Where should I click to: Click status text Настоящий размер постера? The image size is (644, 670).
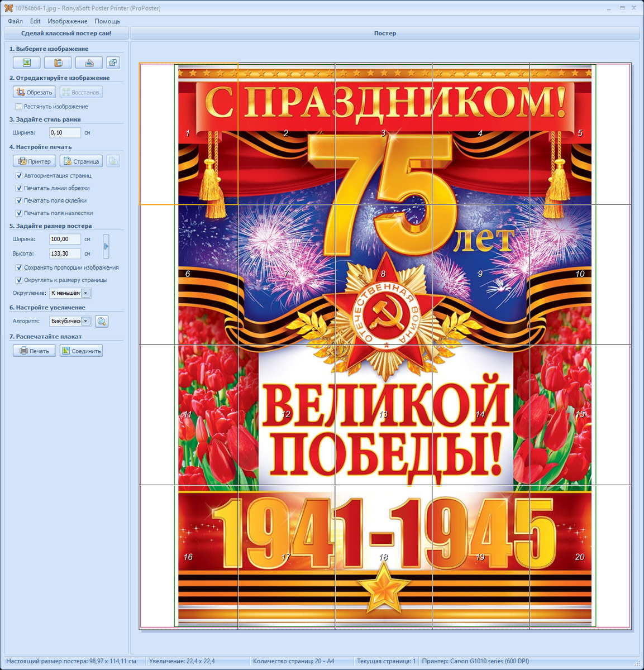(71, 661)
